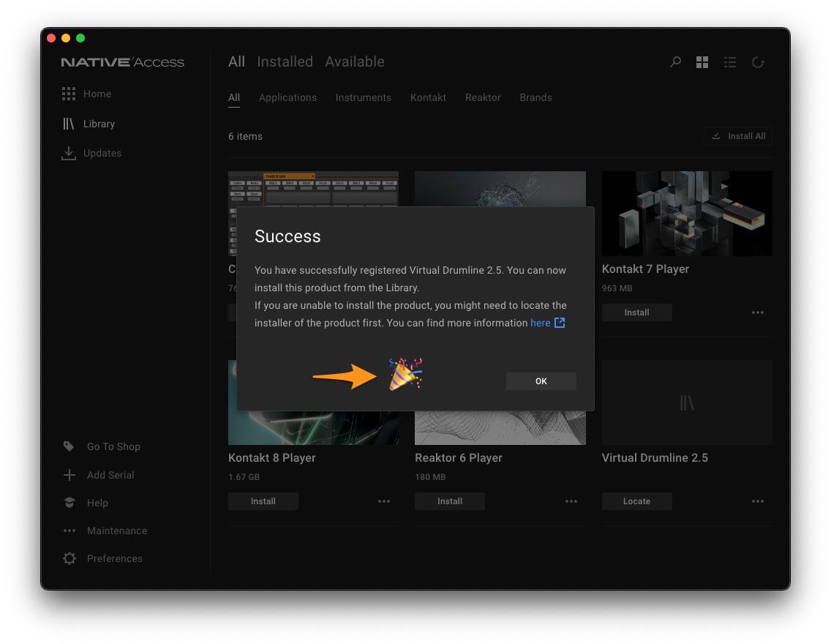831x644 pixels.
Task: Open Library in the sidebar
Action: [x=99, y=124]
